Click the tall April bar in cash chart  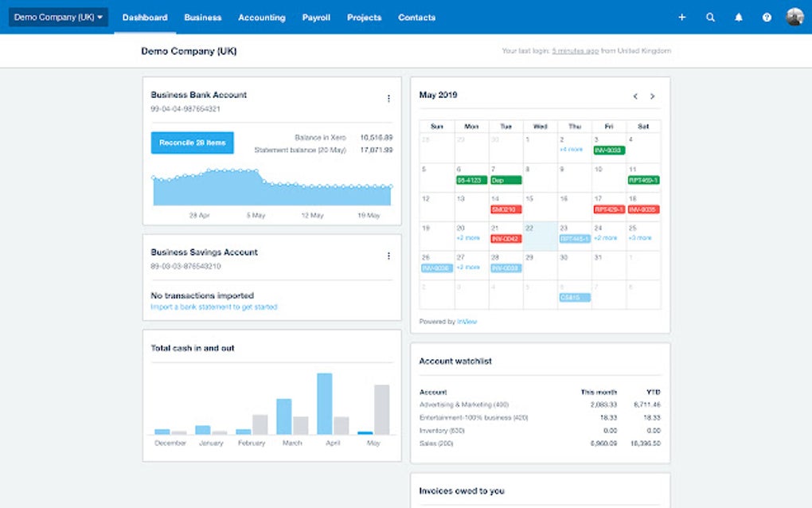click(x=325, y=404)
